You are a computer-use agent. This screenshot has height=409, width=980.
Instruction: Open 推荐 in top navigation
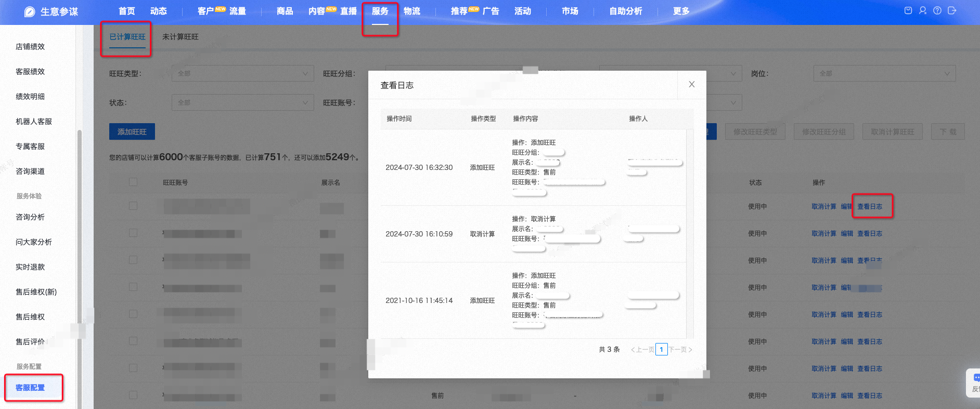pos(459,11)
